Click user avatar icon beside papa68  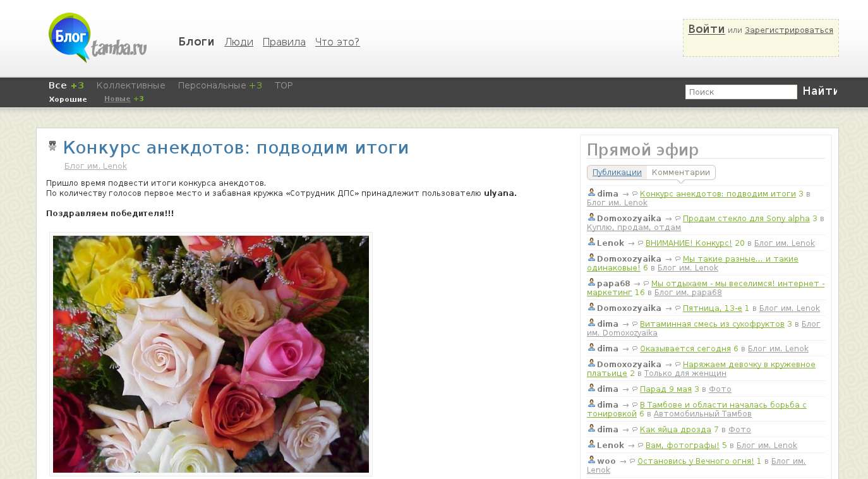591,282
